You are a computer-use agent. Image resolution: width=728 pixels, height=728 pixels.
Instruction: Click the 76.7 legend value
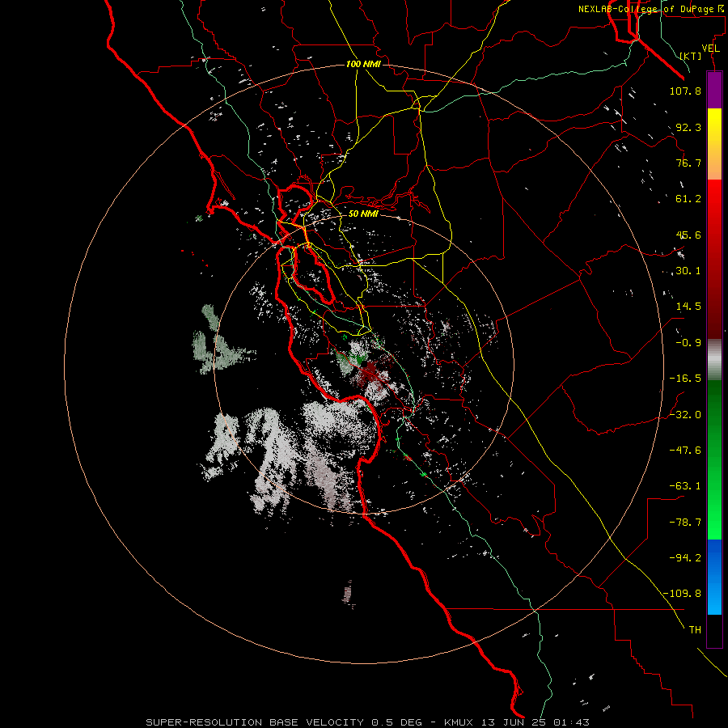tap(688, 163)
